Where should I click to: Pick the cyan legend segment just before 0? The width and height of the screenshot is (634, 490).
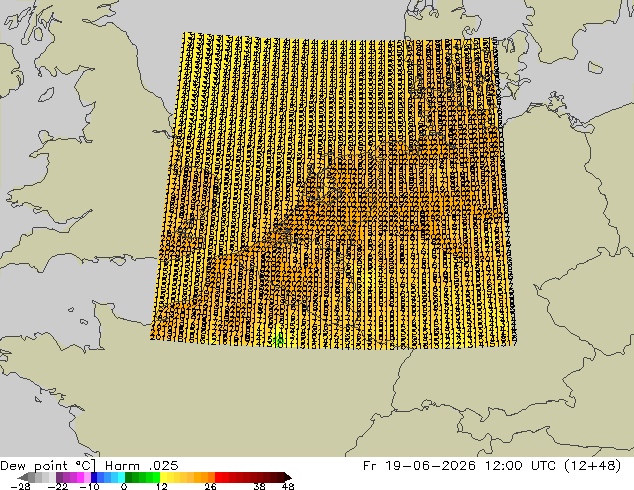[x=121, y=477]
